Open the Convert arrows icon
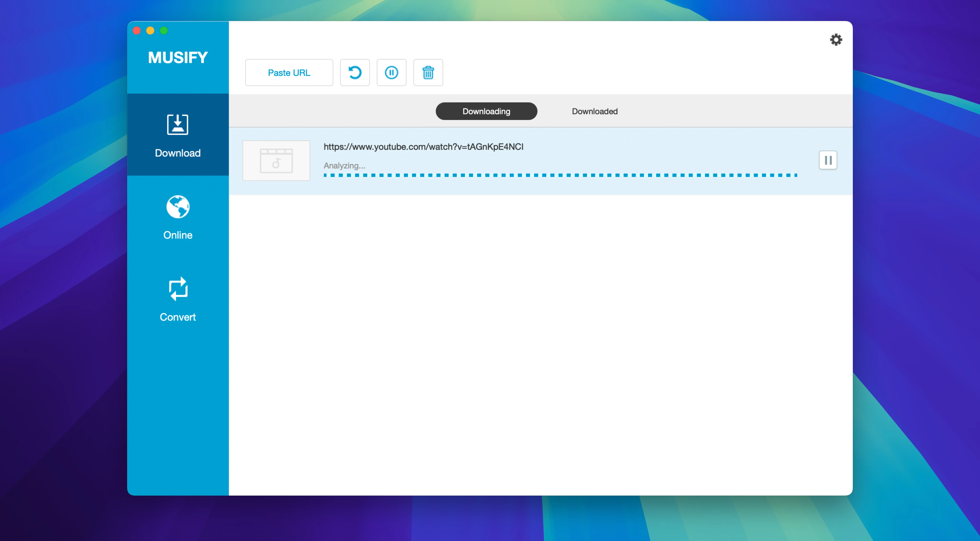Viewport: 980px width, 541px height. [178, 289]
